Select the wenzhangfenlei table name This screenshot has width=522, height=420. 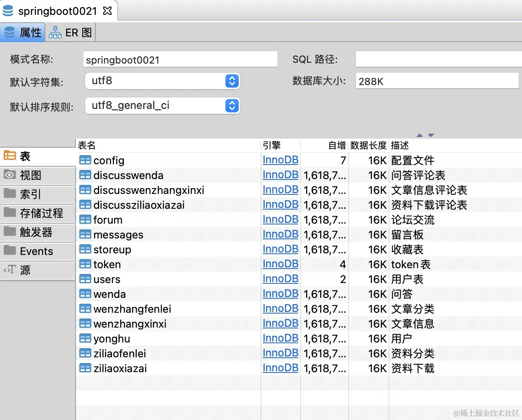tap(132, 309)
